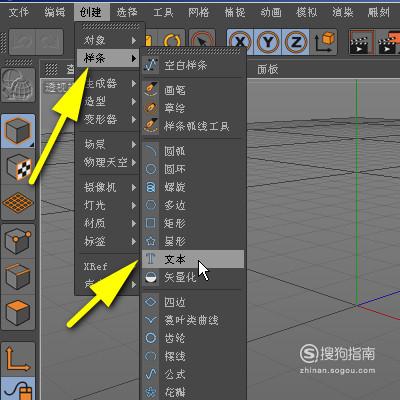Screen dimensions: 400x400
Task: Open the viewport 面板 menu
Action: (268, 69)
